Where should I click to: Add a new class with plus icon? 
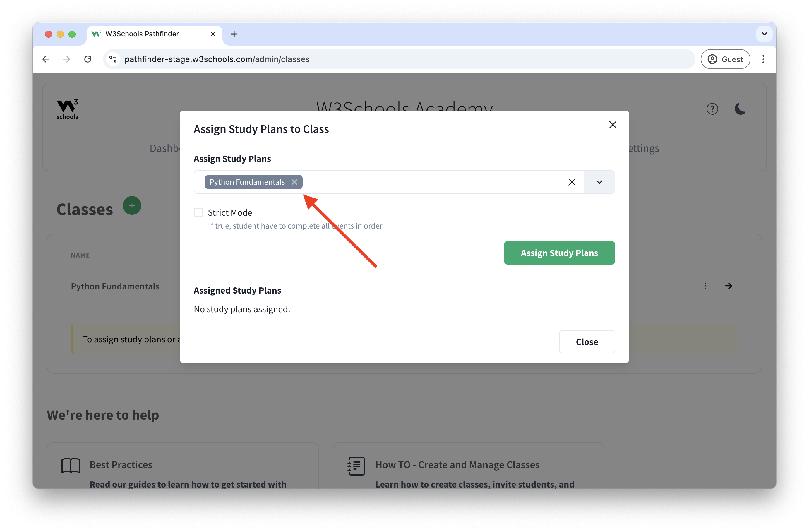point(132,206)
